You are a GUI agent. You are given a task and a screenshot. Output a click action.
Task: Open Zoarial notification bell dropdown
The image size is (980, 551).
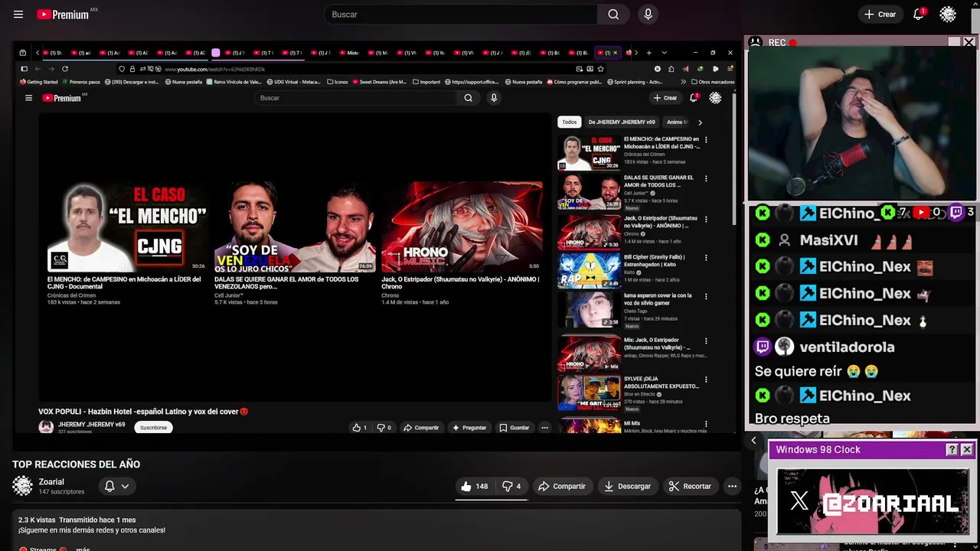pos(116,486)
